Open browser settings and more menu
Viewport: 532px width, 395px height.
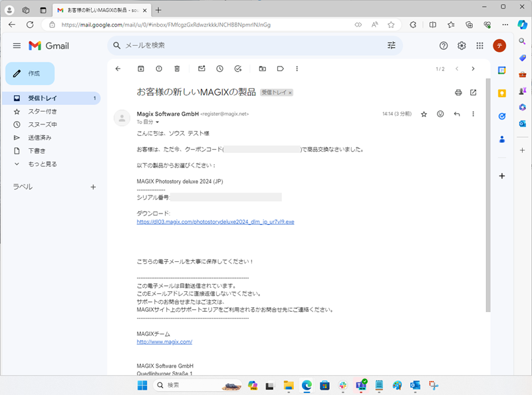click(505, 25)
